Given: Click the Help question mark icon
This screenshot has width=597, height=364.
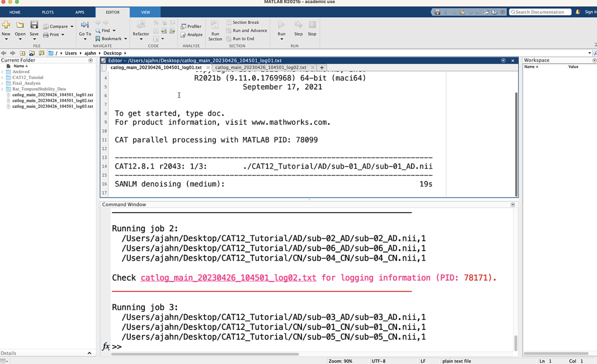Looking at the screenshot, I should pyautogui.click(x=494, y=12).
